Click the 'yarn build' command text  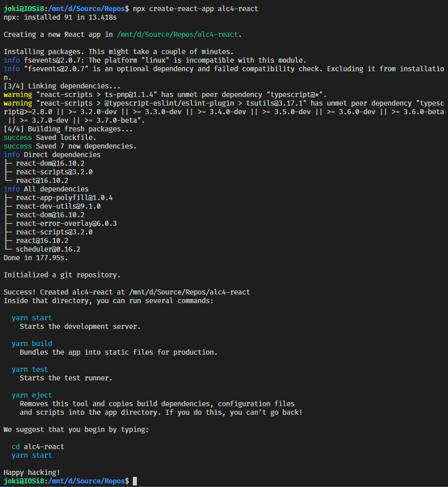(x=32, y=344)
